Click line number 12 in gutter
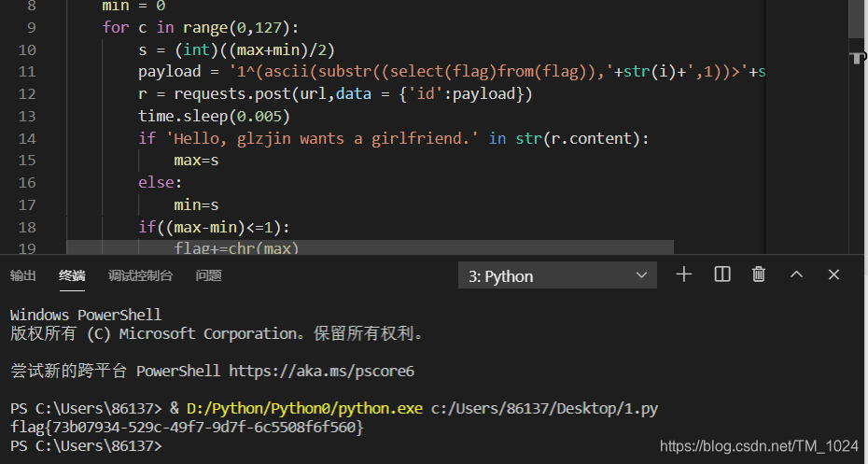 click(x=27, y=94)
